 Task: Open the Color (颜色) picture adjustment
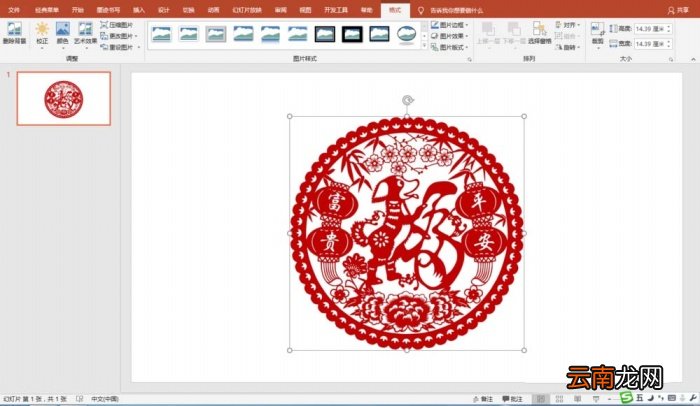[x=62, y=33]
